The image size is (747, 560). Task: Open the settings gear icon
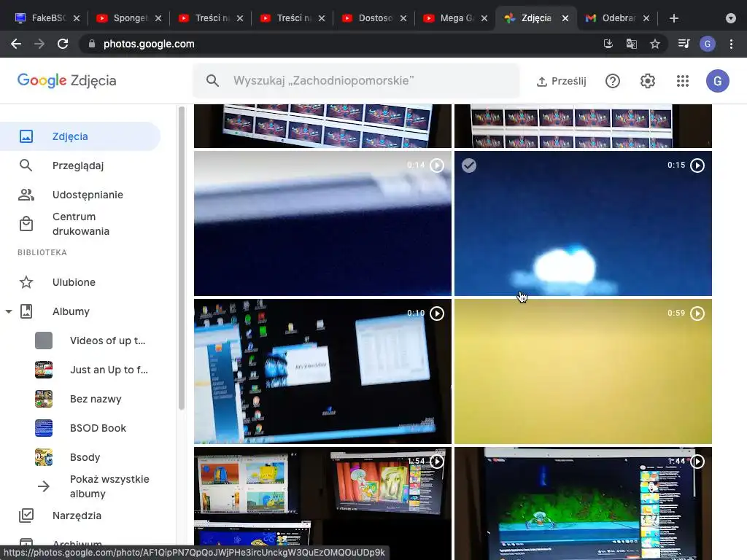click(648, 81)
